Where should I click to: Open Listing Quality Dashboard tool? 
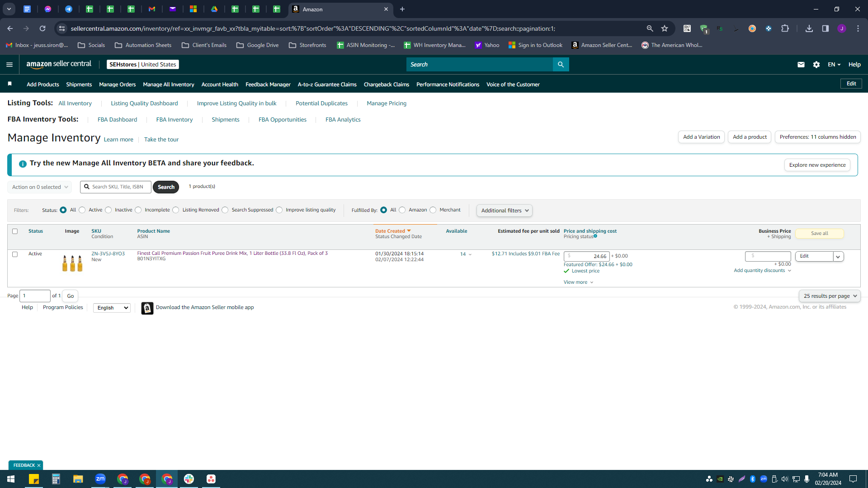coord(145,103)
